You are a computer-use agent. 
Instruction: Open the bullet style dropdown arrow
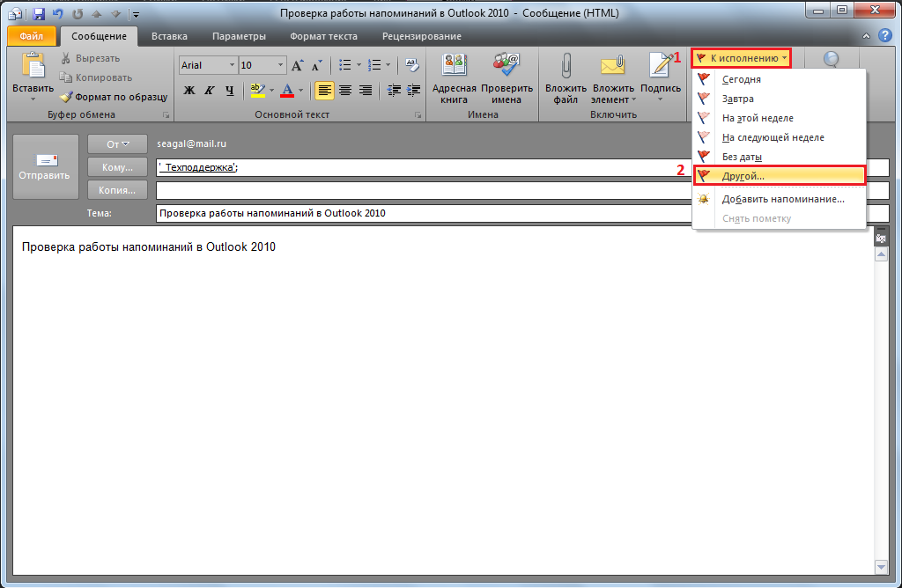359,65
